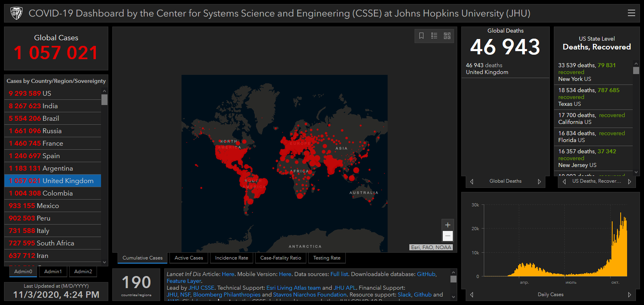
Task: Next arrow beside US Deaths, Recovered
Action: (x=630, y=181)
